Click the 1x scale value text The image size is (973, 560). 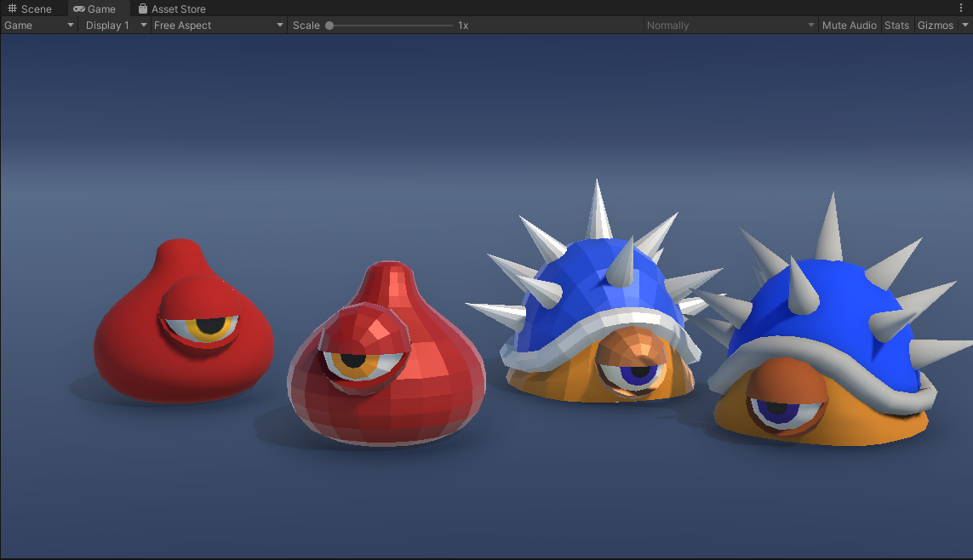point(463,26)
